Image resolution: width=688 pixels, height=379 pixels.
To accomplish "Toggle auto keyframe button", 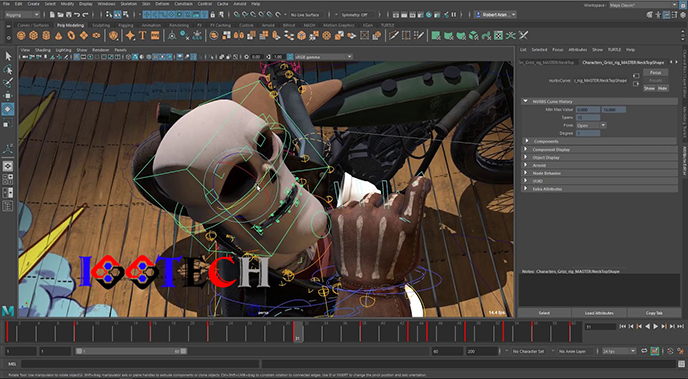I will tap(654, 351).
